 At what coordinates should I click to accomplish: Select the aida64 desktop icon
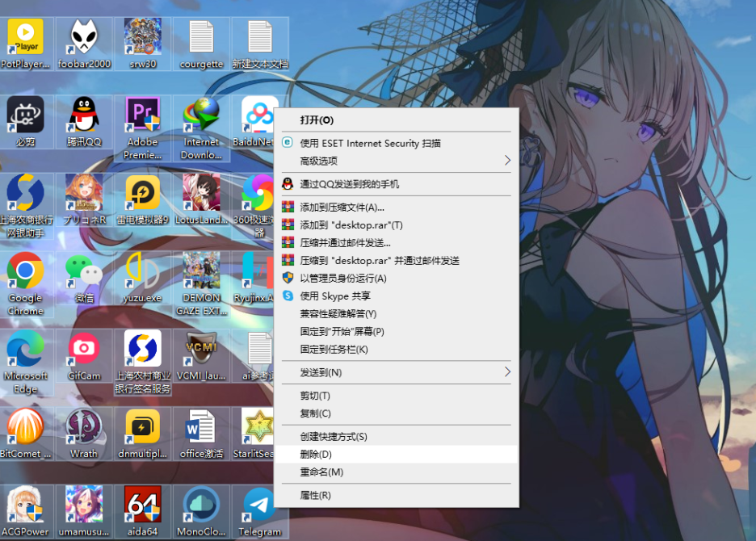[143, 512]
